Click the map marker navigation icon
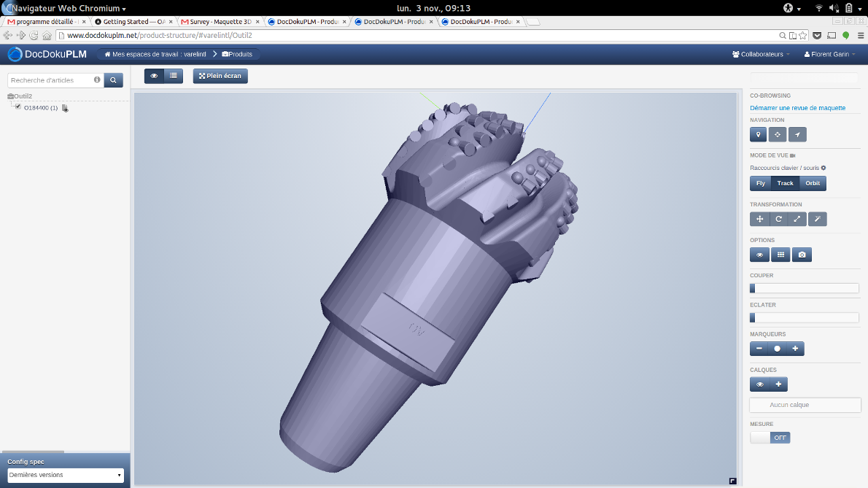 [759, 135]
